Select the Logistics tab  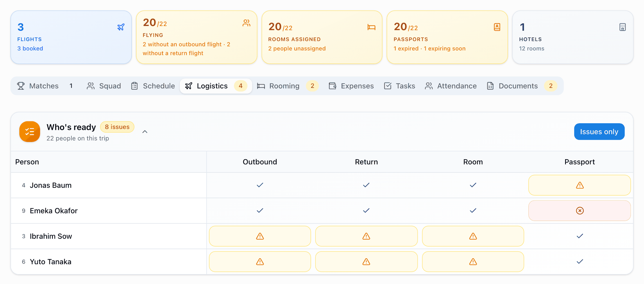(216, 86)
